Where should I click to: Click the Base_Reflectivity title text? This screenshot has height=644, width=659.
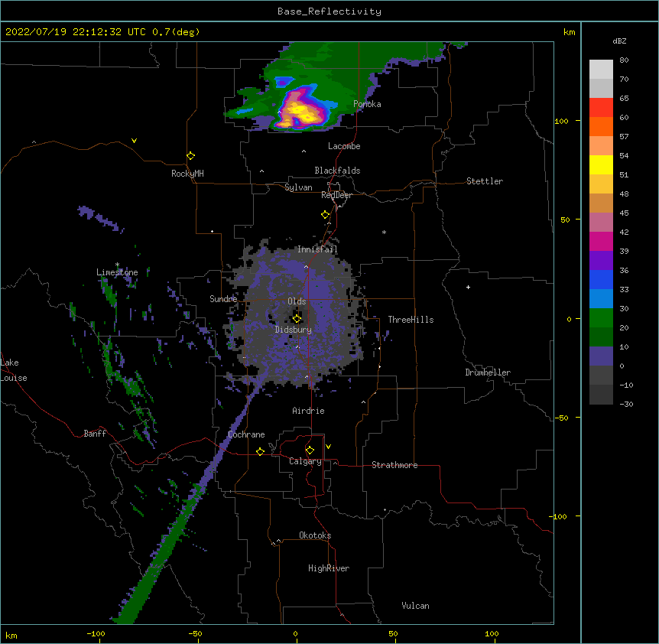[329, 11]
